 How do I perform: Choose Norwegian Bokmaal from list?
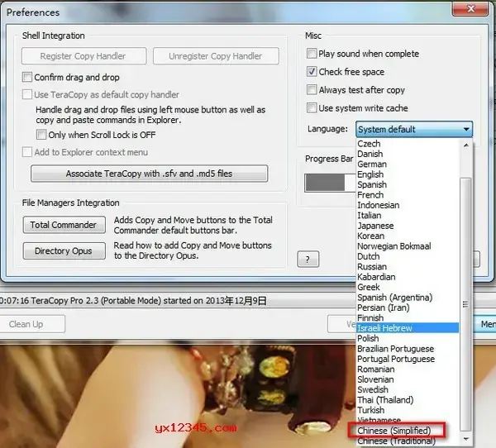408,246
